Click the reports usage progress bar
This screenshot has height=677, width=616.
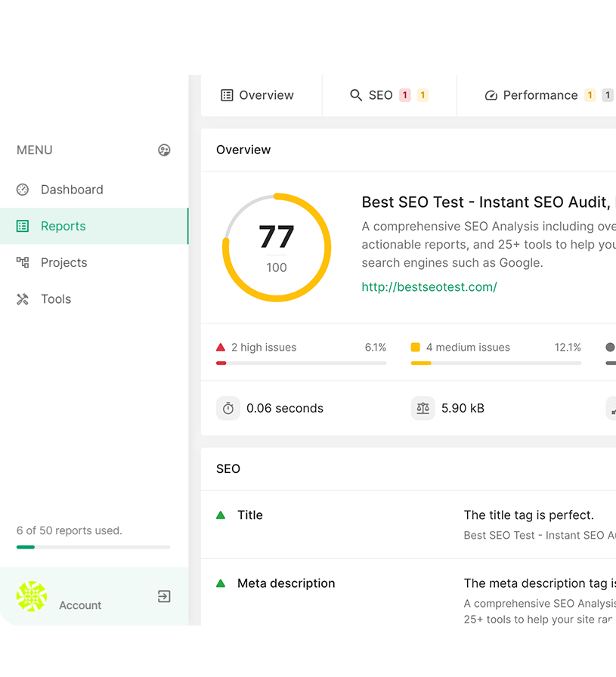coord(92,547)
